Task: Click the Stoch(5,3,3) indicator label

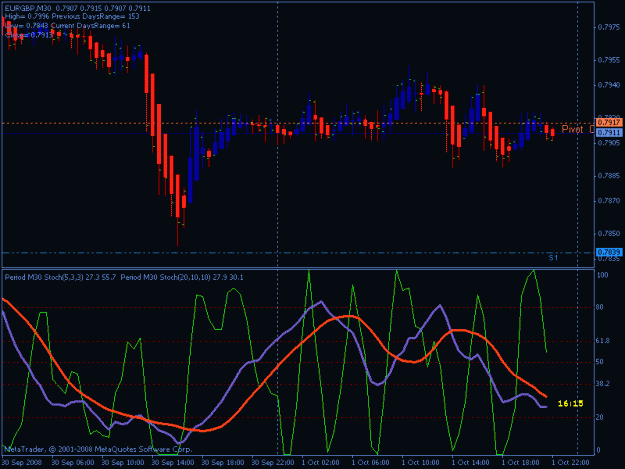Action: [x=60, y=277]
